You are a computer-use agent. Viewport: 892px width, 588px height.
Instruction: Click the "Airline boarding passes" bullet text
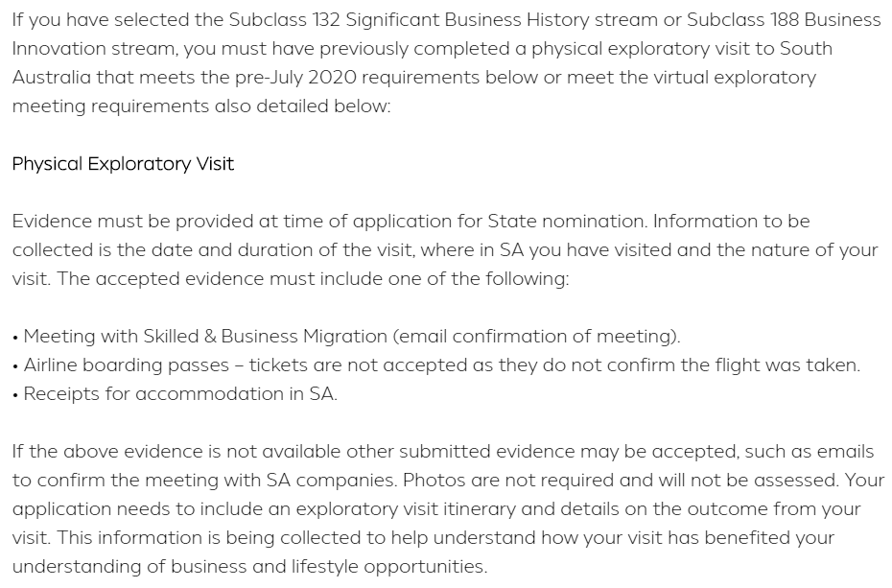127,365
